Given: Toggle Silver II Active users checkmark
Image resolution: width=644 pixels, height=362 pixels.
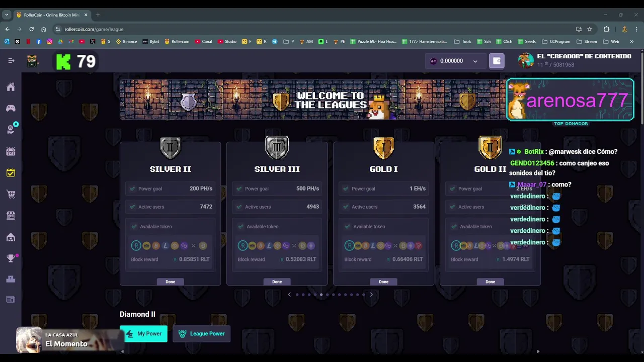Looking at the screenshot, I should [x=132, y=207].
